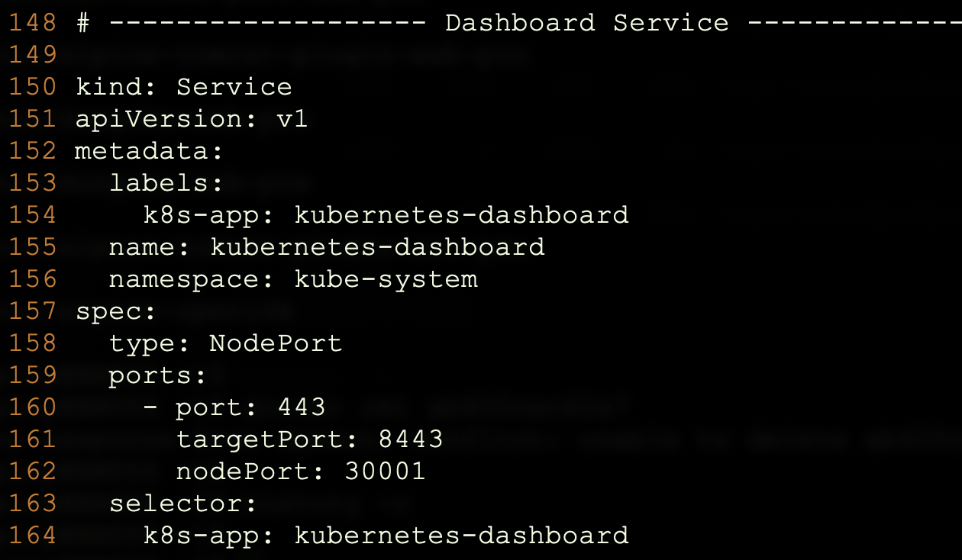Click the 'spec:' key
The width and height of the screenshot is (962, 560).
pos(116,311)
